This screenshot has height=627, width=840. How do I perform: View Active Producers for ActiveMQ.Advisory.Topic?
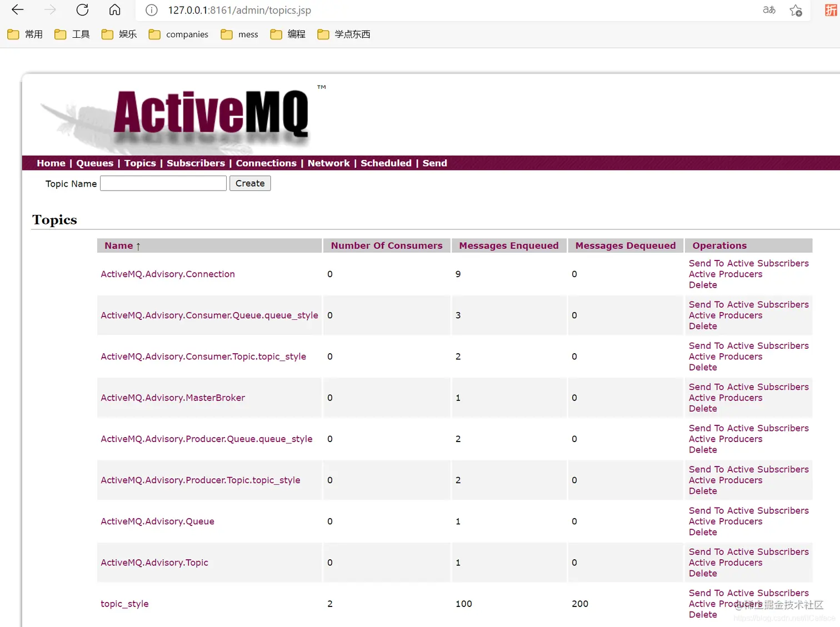(726, 563)
